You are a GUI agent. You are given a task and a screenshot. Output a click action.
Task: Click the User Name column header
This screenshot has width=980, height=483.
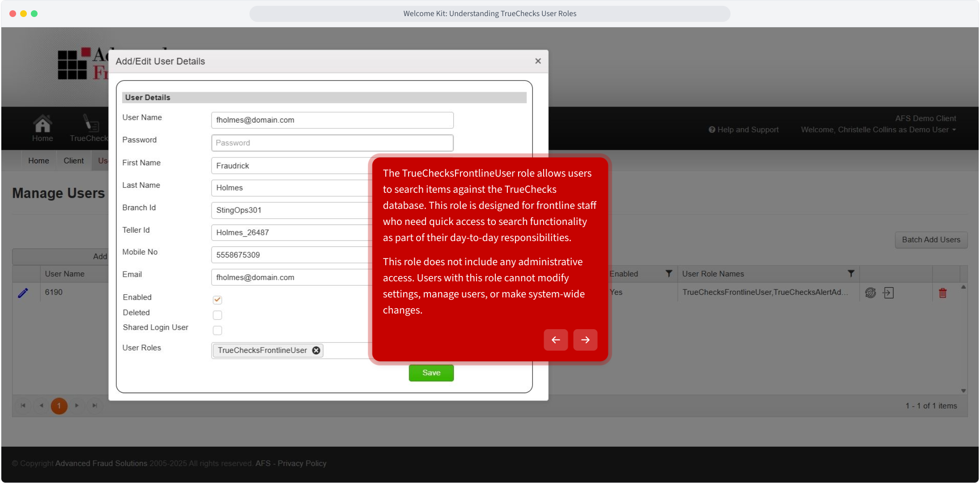click(64, 274)
